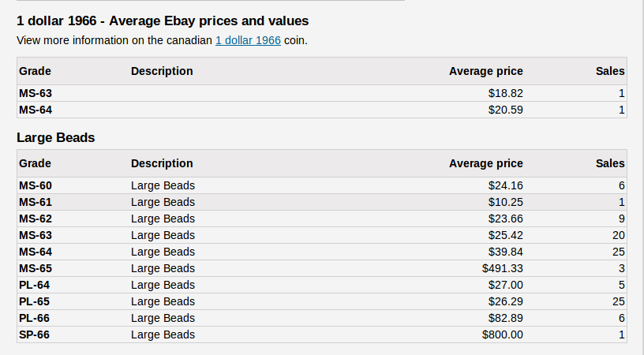This screenshot has height=355, width=644.
Task: Click the MS-64 $20.59 row grade cell
Action: (36, 110)
